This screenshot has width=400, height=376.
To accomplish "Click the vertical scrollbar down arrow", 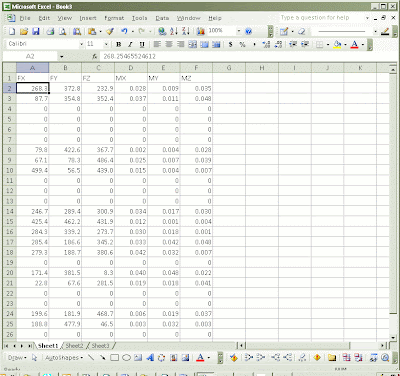I will click(x=394, y=337).
